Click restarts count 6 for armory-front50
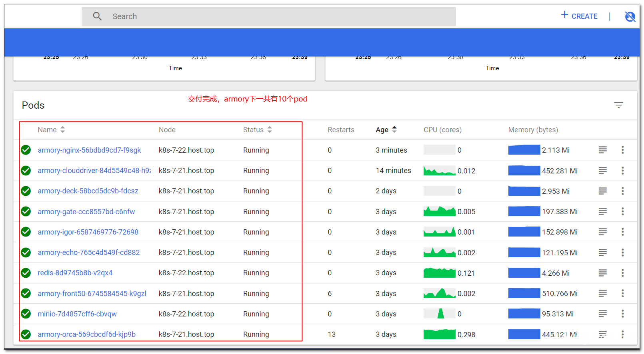This screenshot has height=354, width=644. [x=330, y=294]
